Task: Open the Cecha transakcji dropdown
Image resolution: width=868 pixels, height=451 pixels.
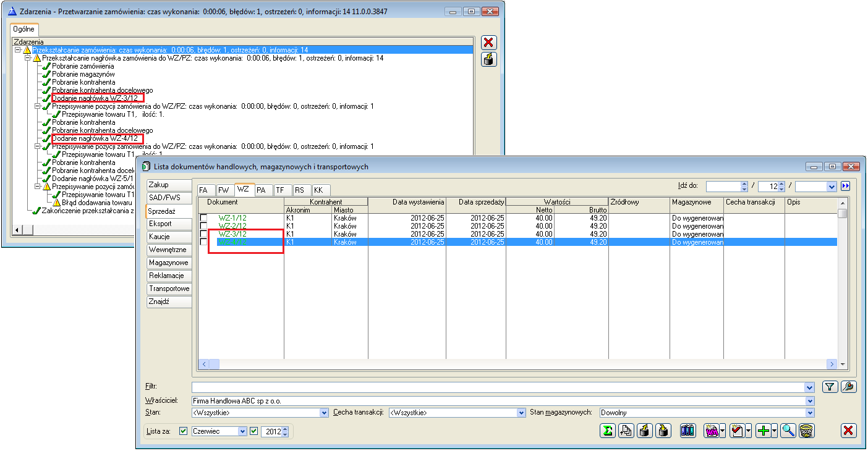Action: pos(521,413)
